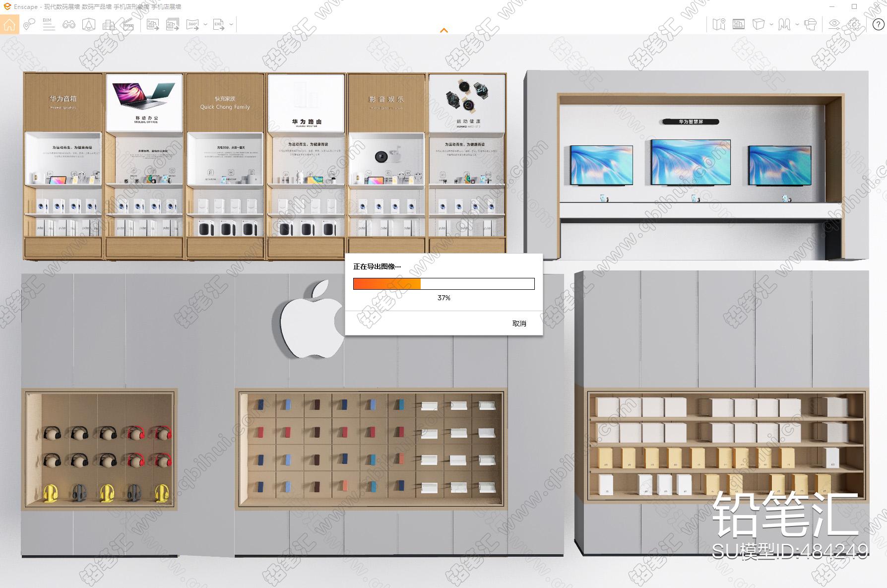Click the EXE standalone export icon
Viewport: 887px width, 588px height.
[x=219, y=24]
